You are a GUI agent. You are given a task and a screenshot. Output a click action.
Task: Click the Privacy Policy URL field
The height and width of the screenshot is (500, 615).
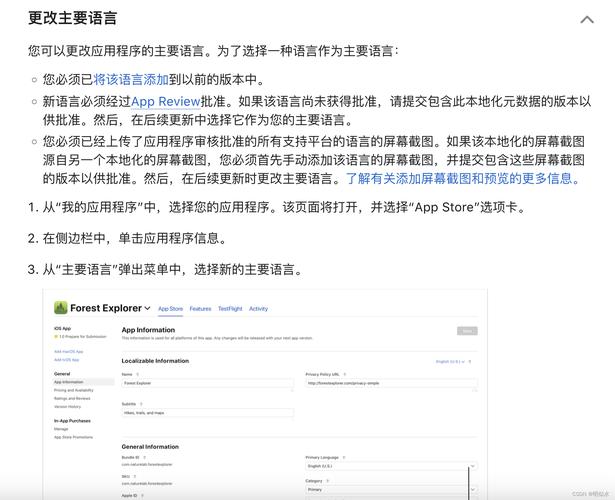click(x=391, y=383)
